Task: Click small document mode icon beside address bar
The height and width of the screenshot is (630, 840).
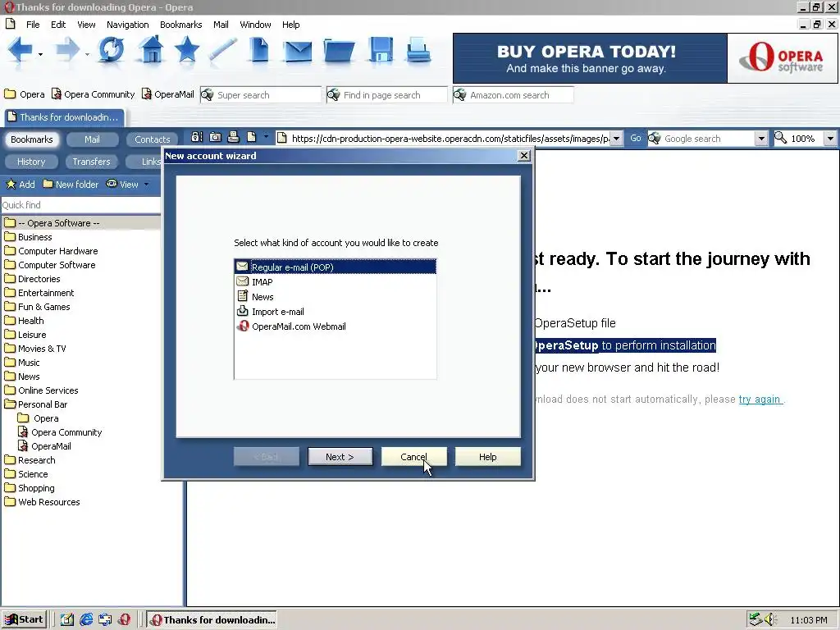Action: [251, 137]
